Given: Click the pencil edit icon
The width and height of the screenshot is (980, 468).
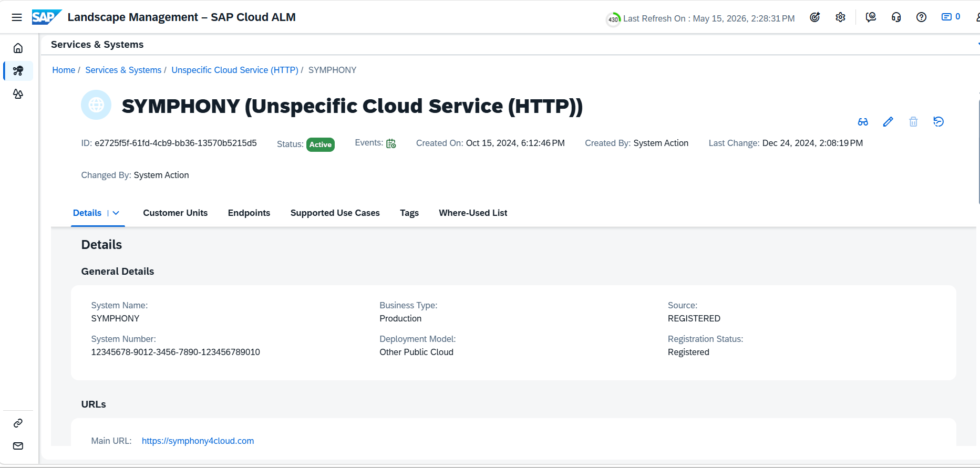Looking at the screenshot, I should [x=888, y=122].
